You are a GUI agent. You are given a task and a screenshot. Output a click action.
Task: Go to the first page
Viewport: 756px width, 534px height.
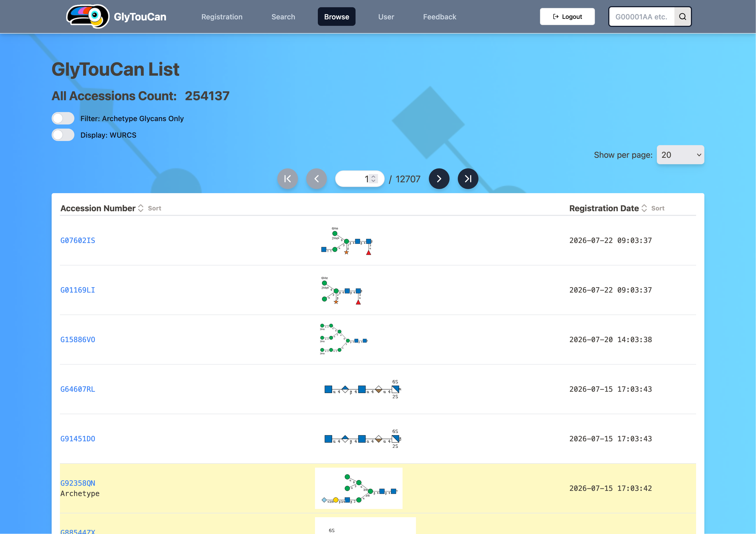[287, 179]
